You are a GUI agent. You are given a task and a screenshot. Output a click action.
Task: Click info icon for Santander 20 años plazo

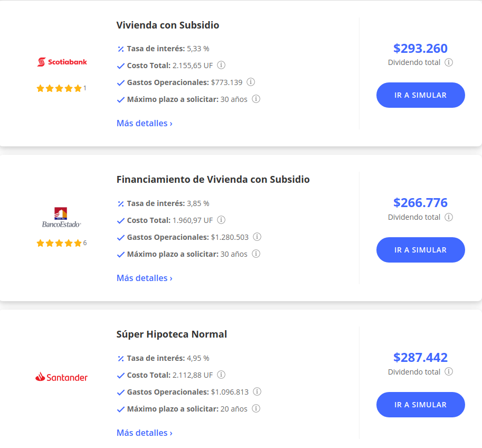(x=256, y=408)
